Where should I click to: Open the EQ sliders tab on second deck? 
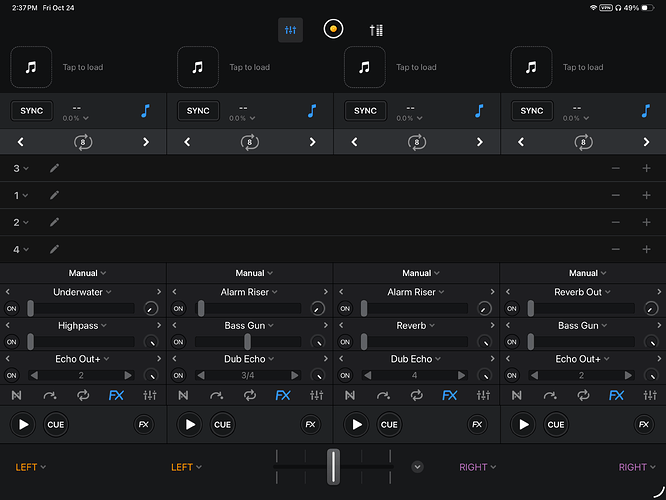[317, 396]
